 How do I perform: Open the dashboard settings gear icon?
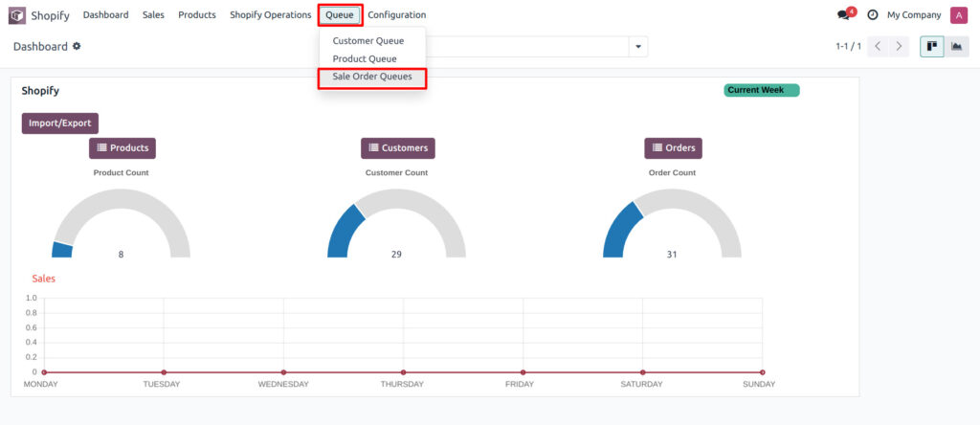[x=77, y=46]
